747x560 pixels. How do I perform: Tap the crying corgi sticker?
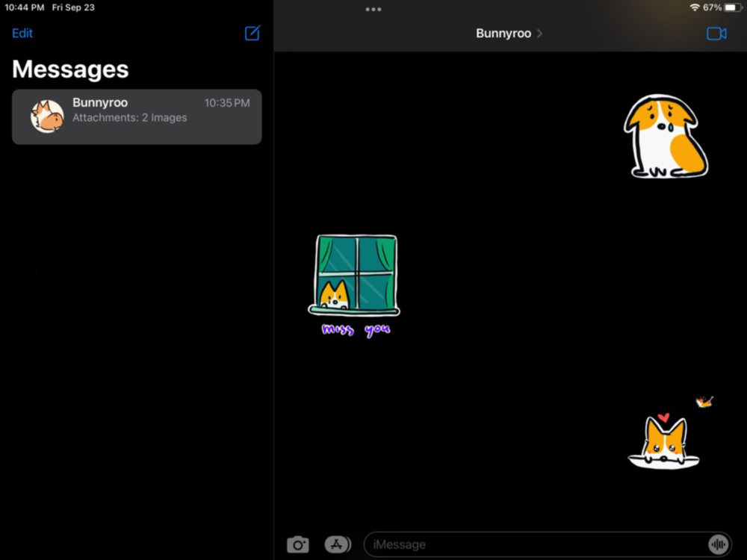tap(666, 136)
